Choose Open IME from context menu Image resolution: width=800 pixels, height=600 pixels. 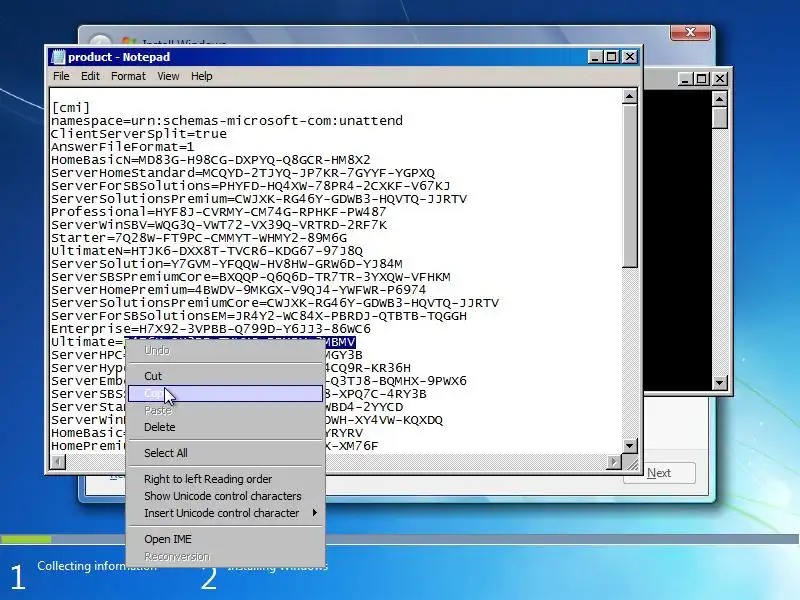225,539
